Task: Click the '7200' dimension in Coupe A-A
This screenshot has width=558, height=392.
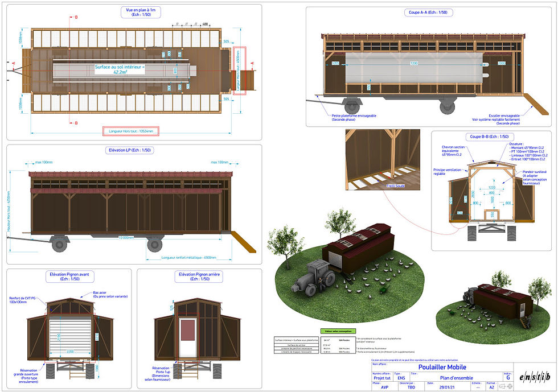Action: [414, 63]
